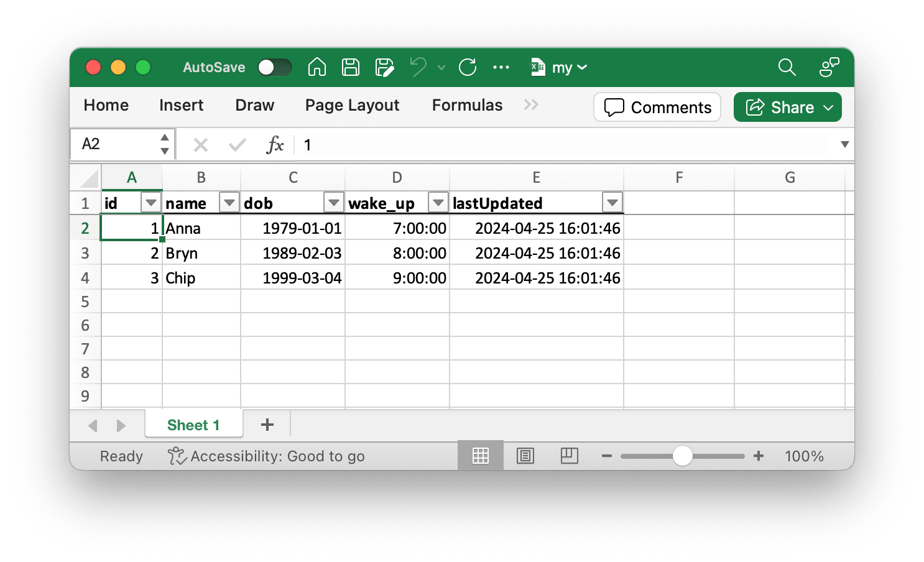The height and width of the screenshot is (562, 924).
Task: Select the cell with 1979-01-01
Action: tap(293, 228)
